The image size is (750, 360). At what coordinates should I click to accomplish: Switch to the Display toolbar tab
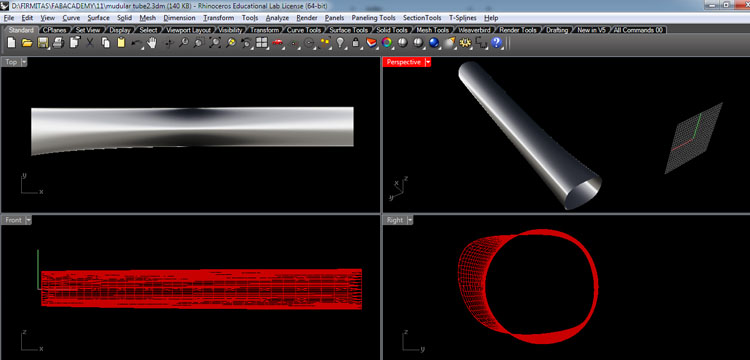pos(119,30)
